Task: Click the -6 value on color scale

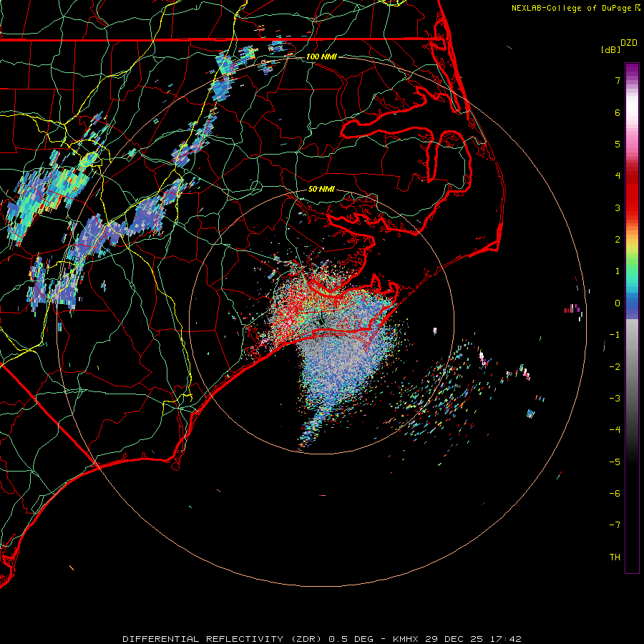Action: tap(615, 494)
